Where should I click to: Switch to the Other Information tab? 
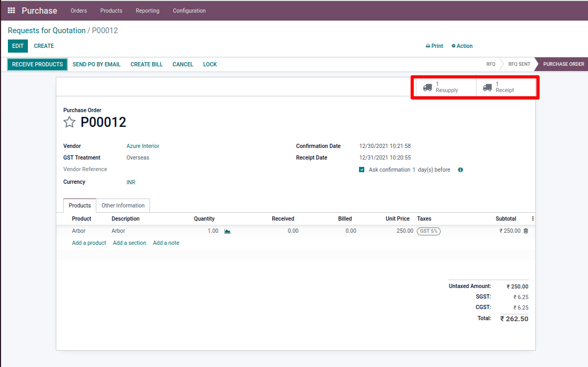123,205
